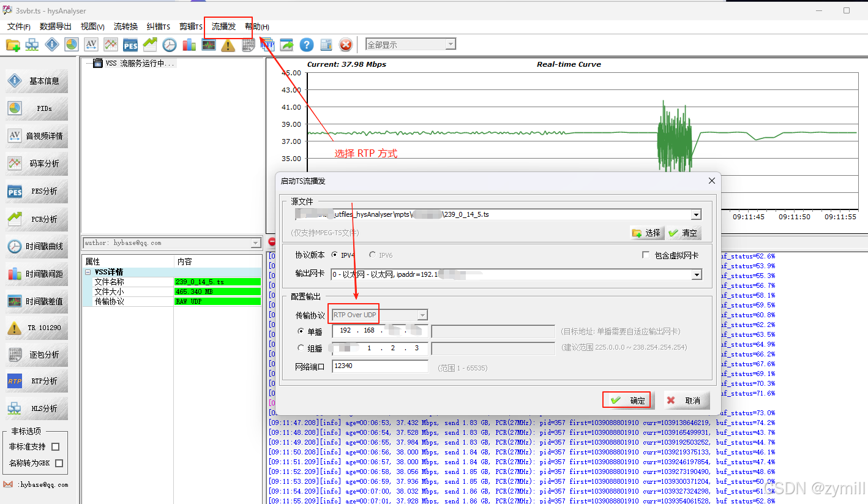Open the source file path dropdown
868x504 pixels.
coord(696,214)
